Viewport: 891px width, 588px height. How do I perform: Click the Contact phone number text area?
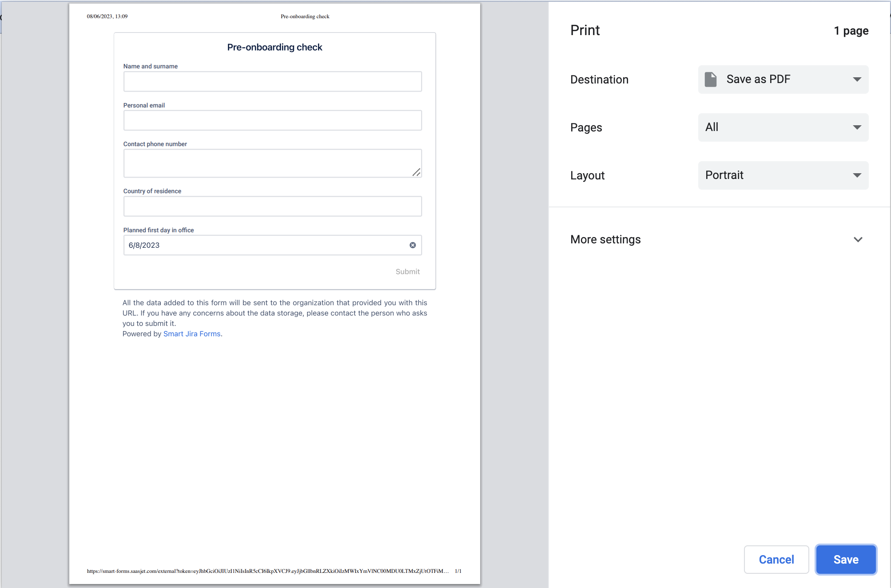coord(267,163)
